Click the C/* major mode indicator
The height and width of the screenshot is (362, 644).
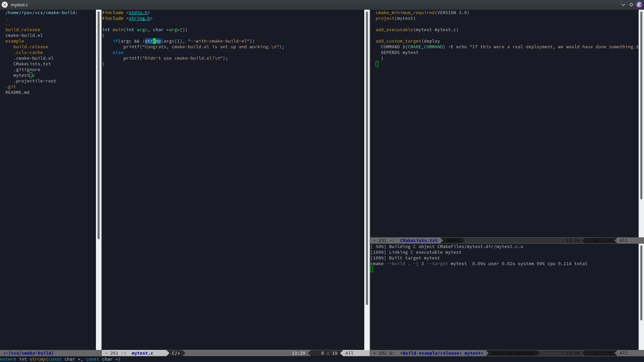(176, 353)
